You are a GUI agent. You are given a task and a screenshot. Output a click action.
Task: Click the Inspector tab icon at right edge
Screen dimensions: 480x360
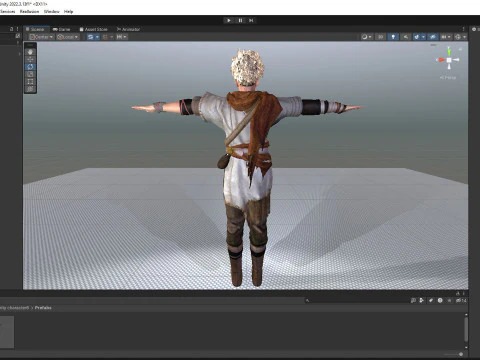[474, 29]
